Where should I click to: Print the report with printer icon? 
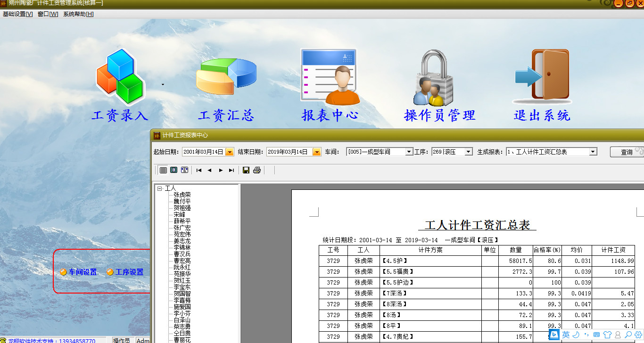point(257,170)
